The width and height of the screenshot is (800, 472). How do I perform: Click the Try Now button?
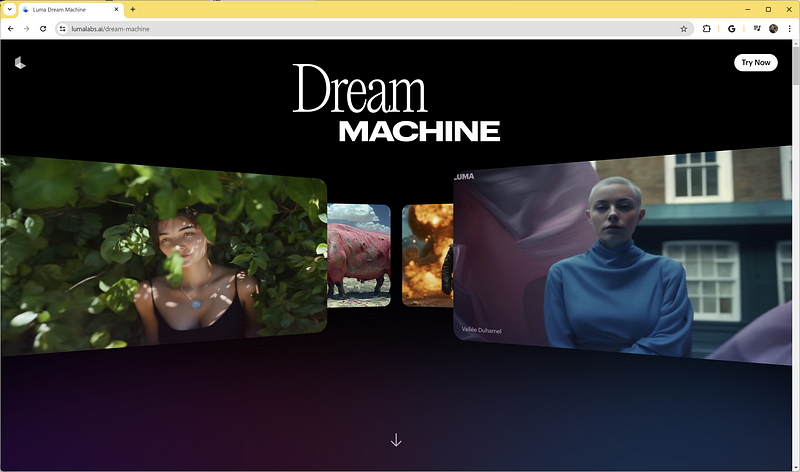click(x=756, y=62)
